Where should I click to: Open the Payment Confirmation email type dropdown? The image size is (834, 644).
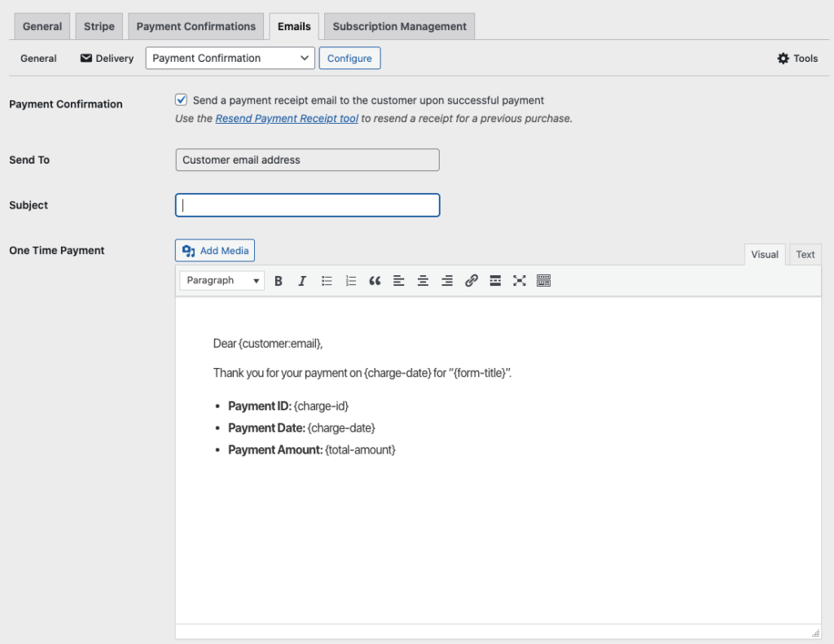230,58
